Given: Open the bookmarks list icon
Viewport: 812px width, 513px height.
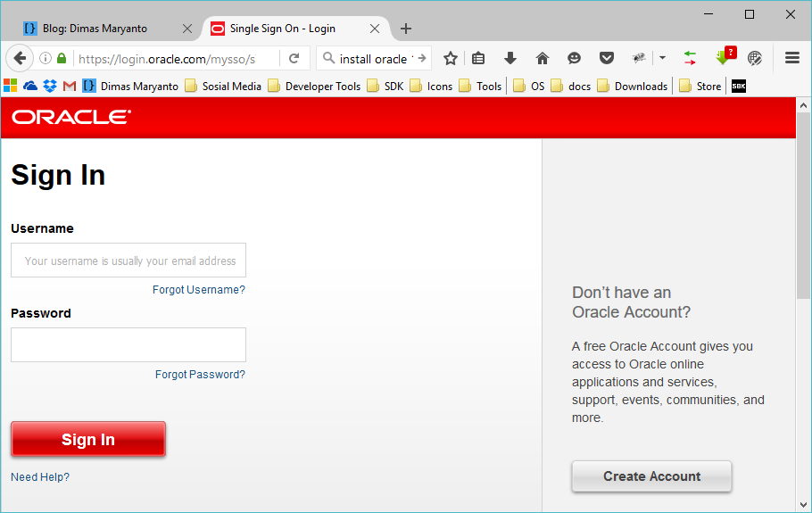Looking at the screenshot, I should 478,59.
